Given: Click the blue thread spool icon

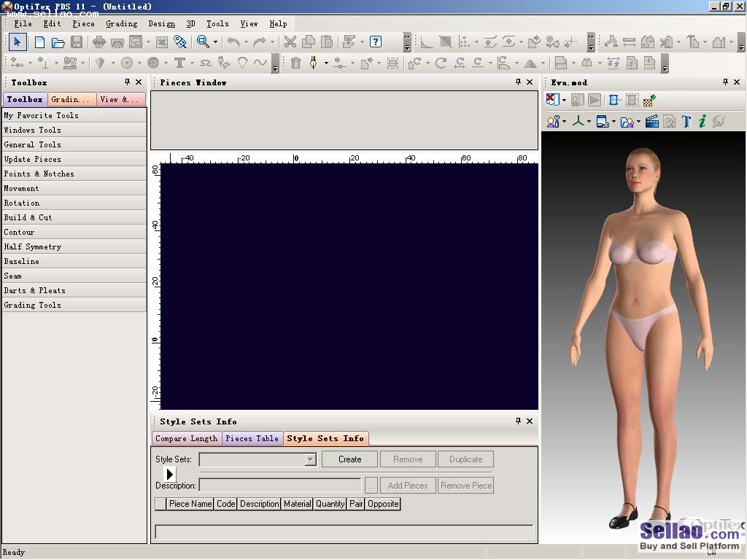Looking at the screenshot, I should (x=614, y=100).
